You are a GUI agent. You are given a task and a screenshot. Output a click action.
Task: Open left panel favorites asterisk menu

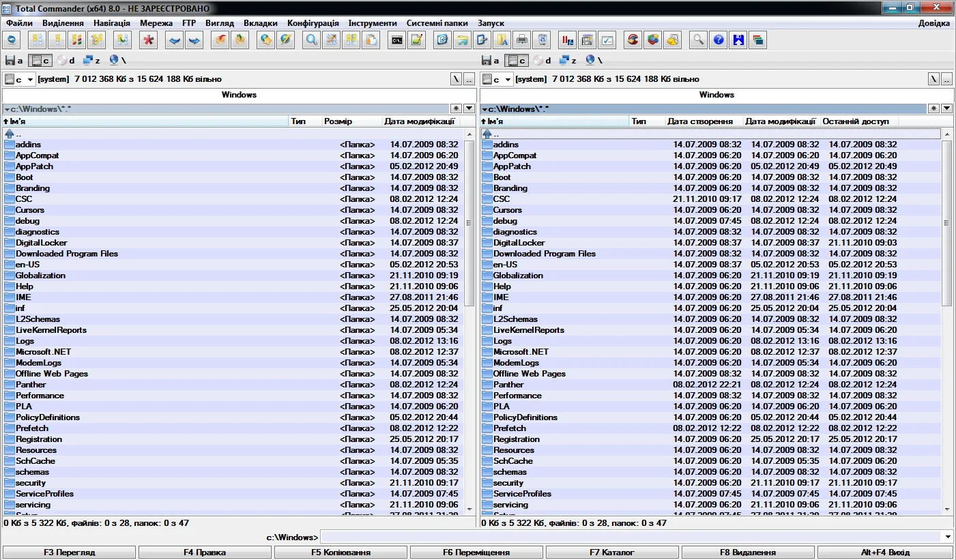(457, 108)
